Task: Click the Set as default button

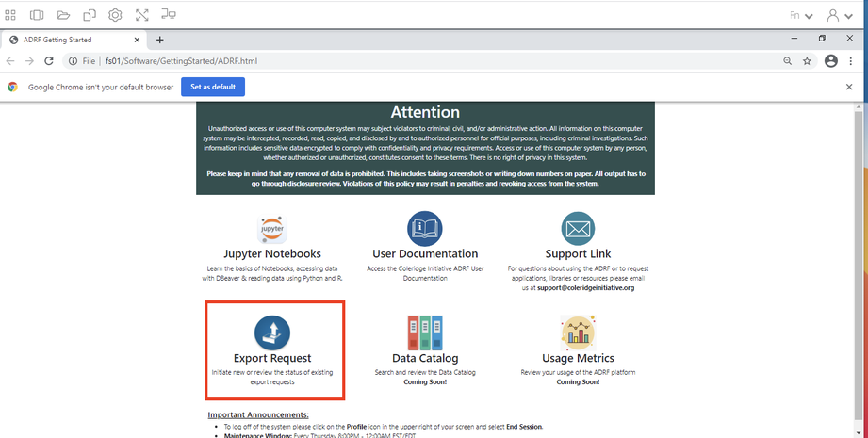Action: [213, 87]
